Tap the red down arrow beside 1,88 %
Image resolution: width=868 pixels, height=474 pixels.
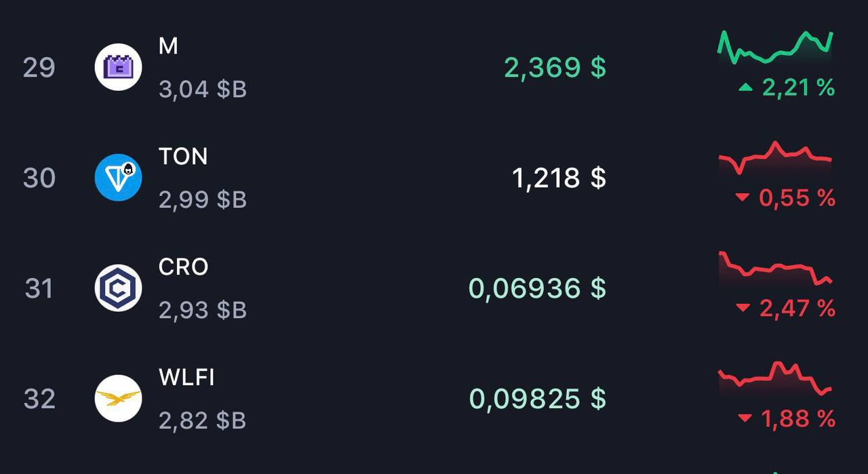tap(745, 418)
